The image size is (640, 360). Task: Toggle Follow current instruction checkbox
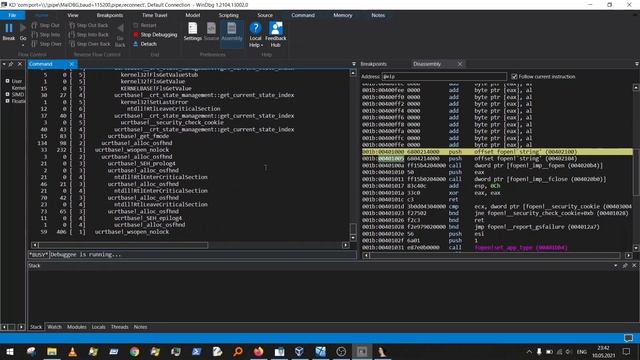pyautogui.click(x=514, y=76)
